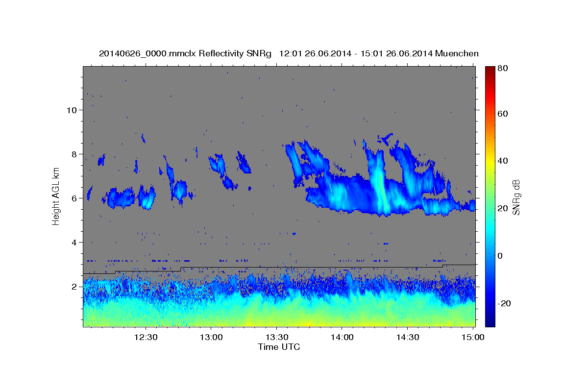The image size is (588, 392).
Task: Click the plot title text starting with 20140626_0000.mmclx
Action: click(289, 53)
